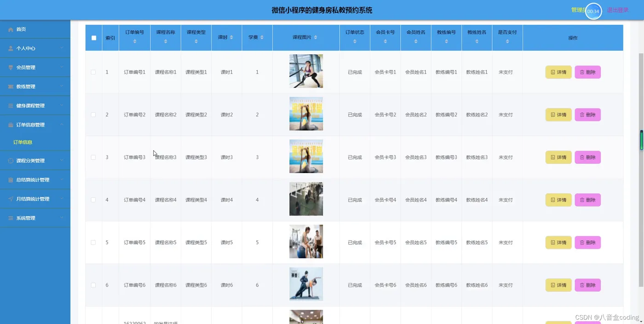Screen dimensions: 644x324
Task: Click the 教练管理 sidebar icon
Action: 11,87
